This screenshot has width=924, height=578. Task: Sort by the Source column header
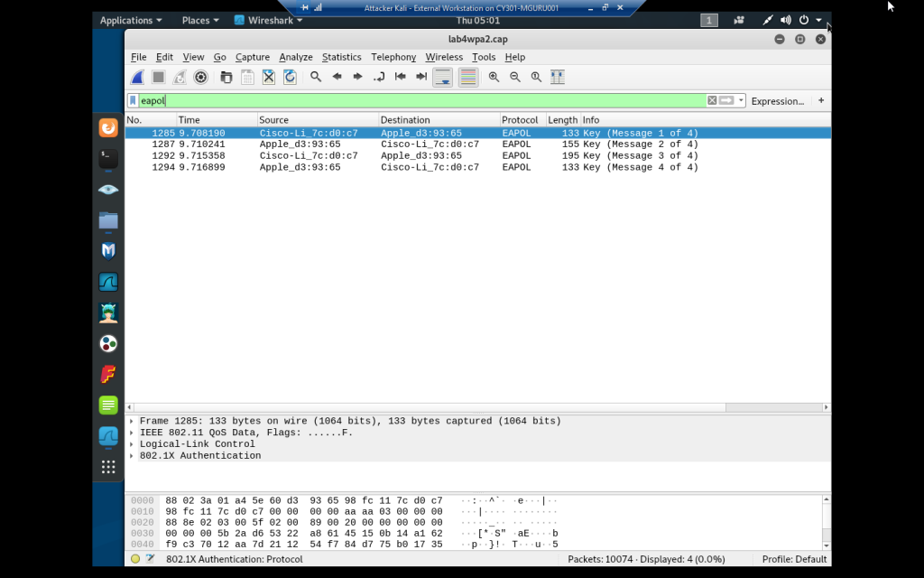[318, 120]
